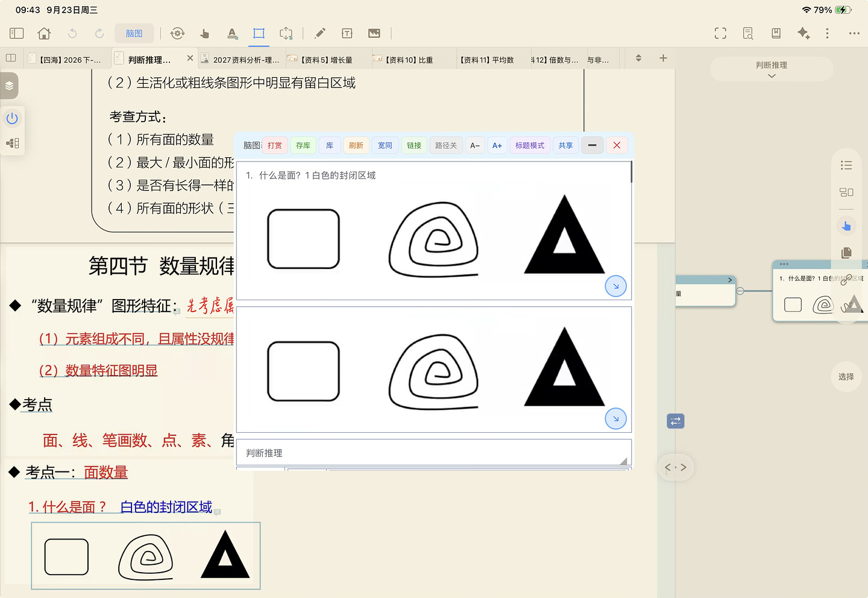Toggle the 路径关 path switch

coord(446,145)
